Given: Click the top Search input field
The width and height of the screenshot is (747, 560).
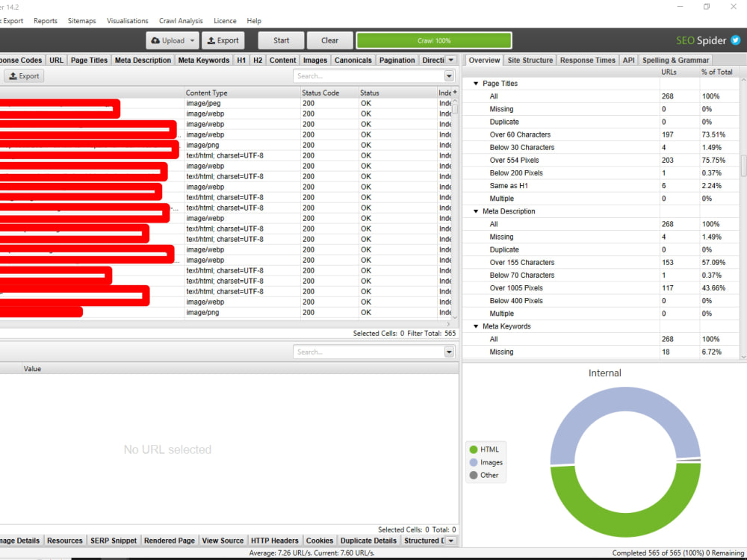Looking at the screenshot, I should 369,75.
